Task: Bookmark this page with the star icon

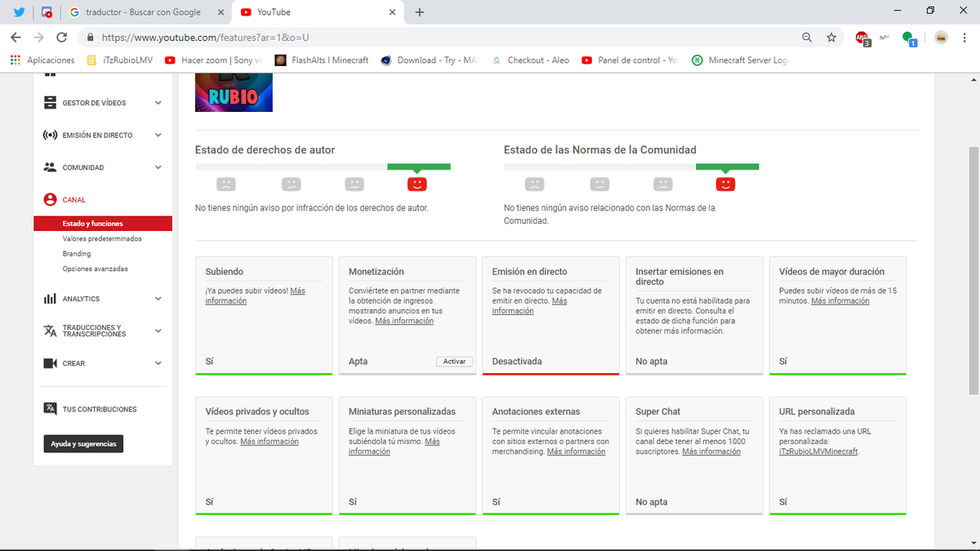Action: (x=831, y=38)
